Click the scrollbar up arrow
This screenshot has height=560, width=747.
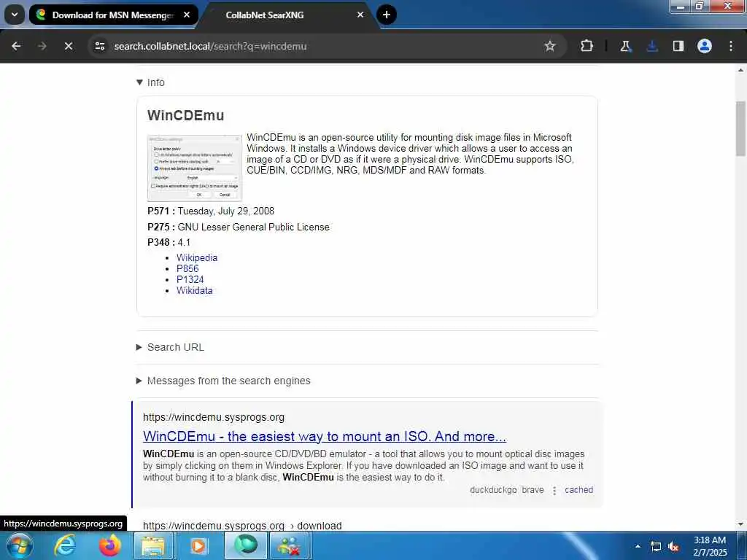[x=740, y=70]
